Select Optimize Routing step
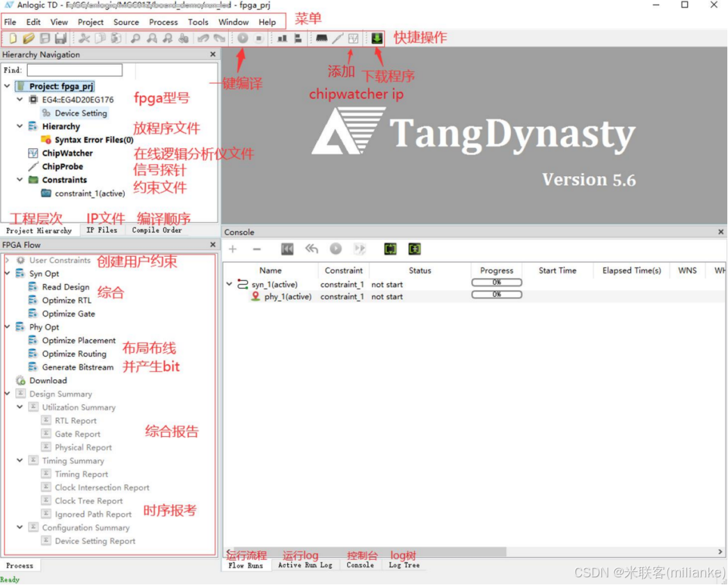728x585 pixels. [x=74, y=353]
